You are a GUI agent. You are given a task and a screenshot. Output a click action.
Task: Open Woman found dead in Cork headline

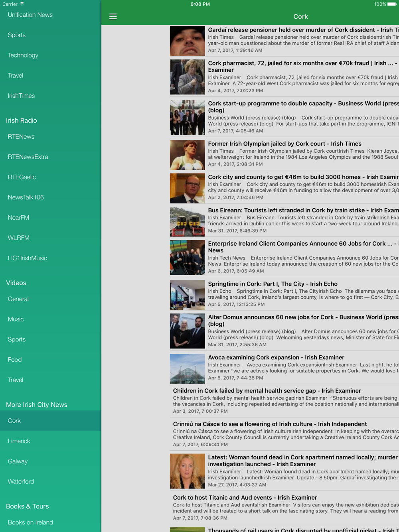tap(303, 461)
